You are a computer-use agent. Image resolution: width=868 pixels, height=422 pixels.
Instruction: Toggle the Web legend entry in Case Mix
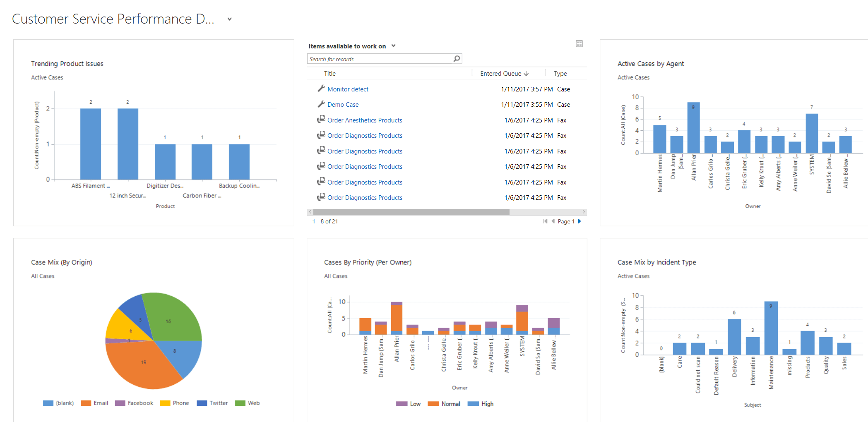click(x=248, y=403)
